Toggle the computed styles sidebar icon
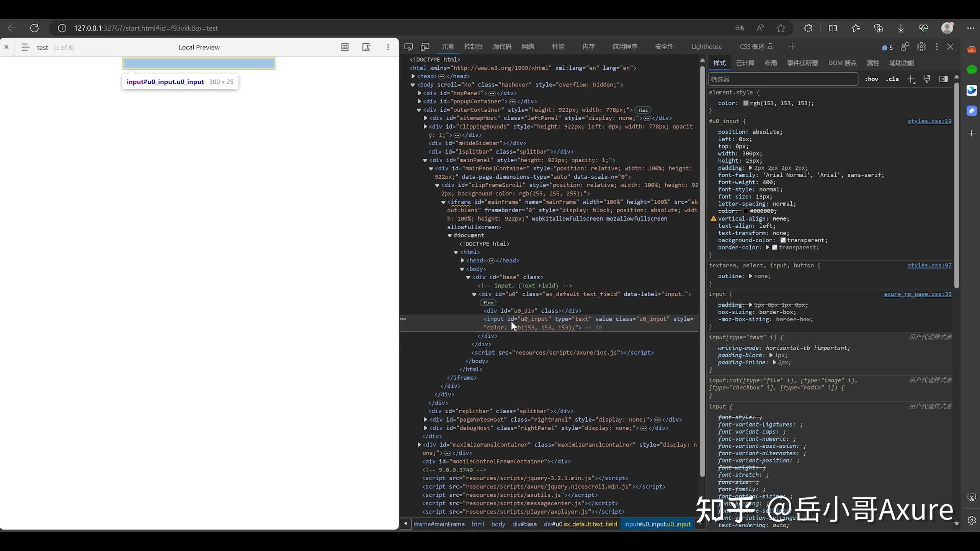This screenshot has width=980, height=551. tap(943, 79)
